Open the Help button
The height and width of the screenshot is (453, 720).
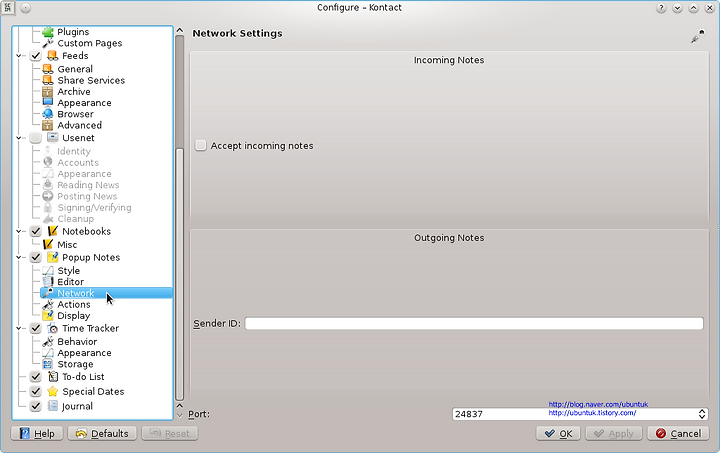[x=37, y=434]
